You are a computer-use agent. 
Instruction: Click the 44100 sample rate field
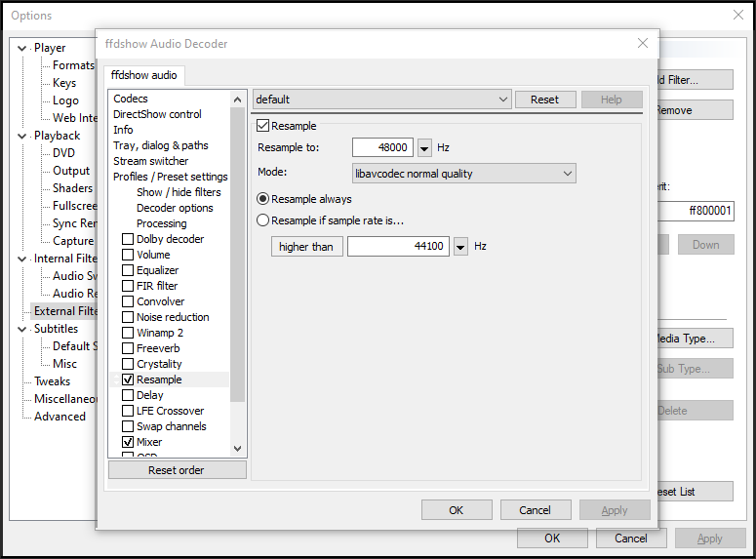(x=398, y=247)
